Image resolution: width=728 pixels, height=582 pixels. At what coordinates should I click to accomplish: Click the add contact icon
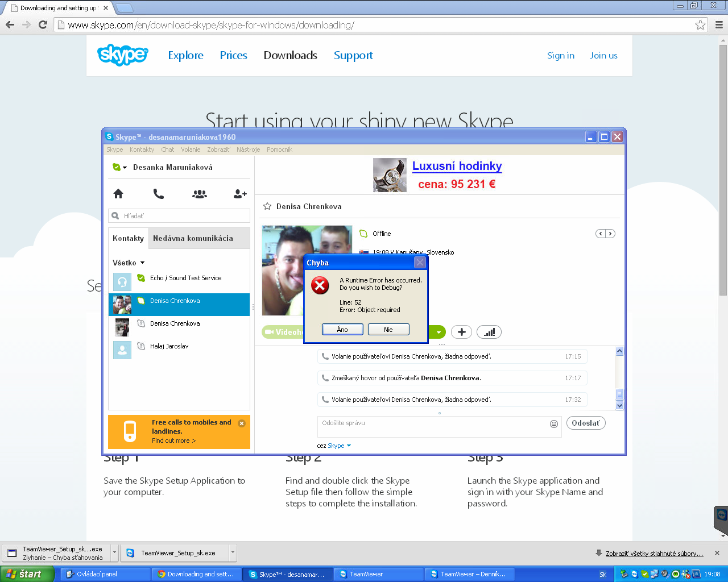click(x=240, y=194)
